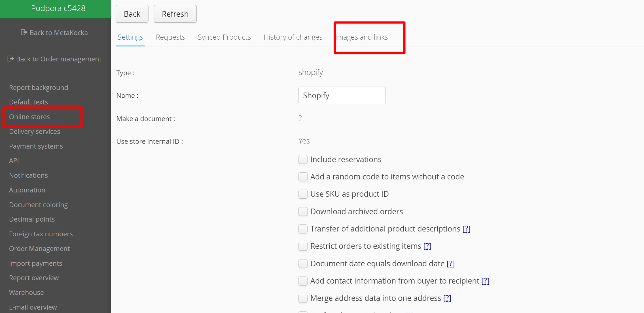The width and height of the screenshot is (644, 313).
Task: Open help for Transfer of additional product descriptions
Action: (x=466, y=229)
